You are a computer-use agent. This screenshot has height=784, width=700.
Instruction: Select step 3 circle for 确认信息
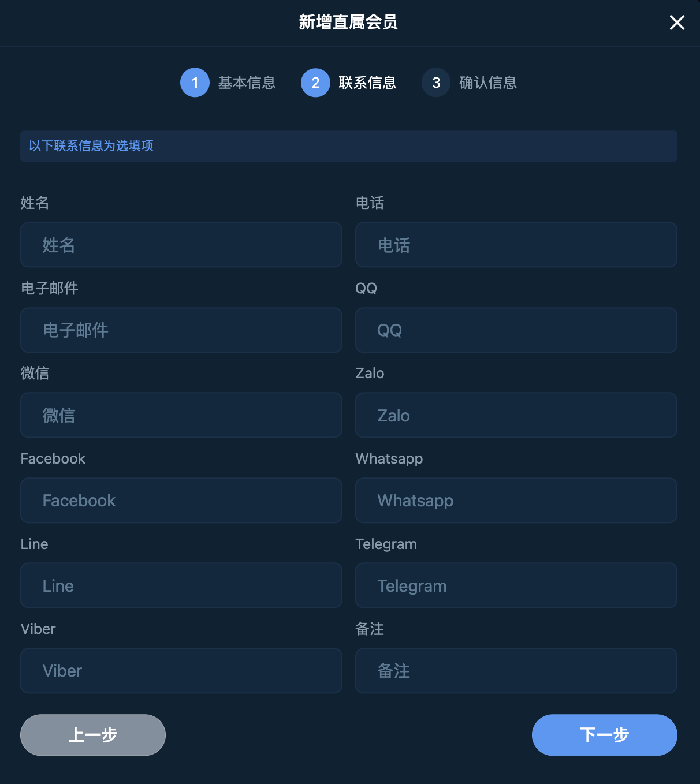coord(436,83)
